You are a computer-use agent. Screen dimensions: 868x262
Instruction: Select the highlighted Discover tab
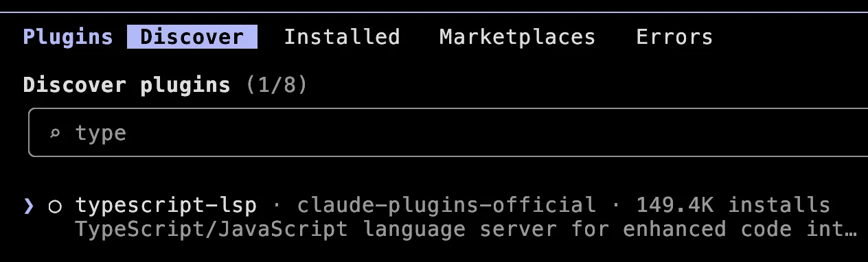coord(192,36)
